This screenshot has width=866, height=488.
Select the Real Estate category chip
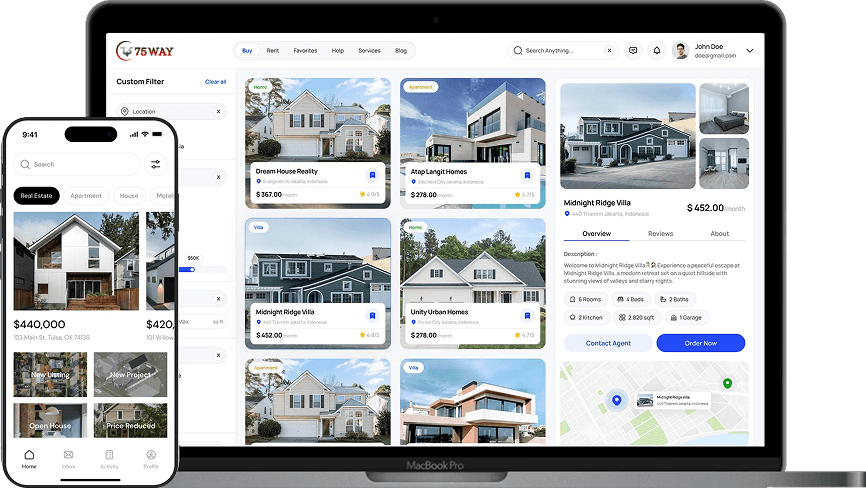(36, 196)
